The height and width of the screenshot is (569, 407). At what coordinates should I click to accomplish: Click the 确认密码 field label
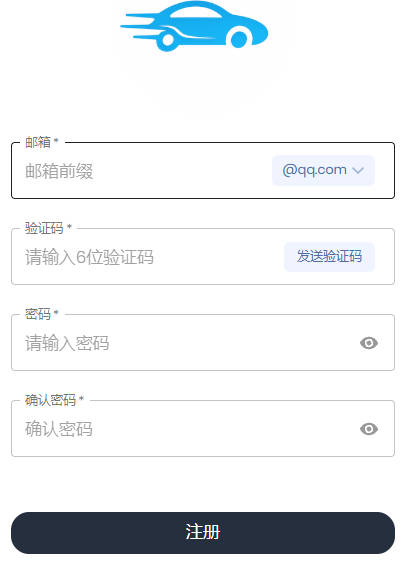click(x=50, y=400)
